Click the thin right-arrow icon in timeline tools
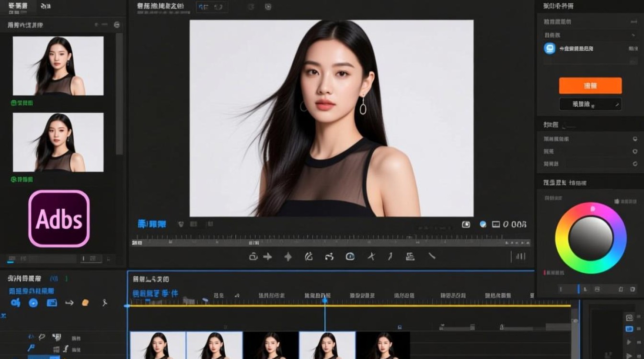 pyautogui.click(x=69, y=303)
